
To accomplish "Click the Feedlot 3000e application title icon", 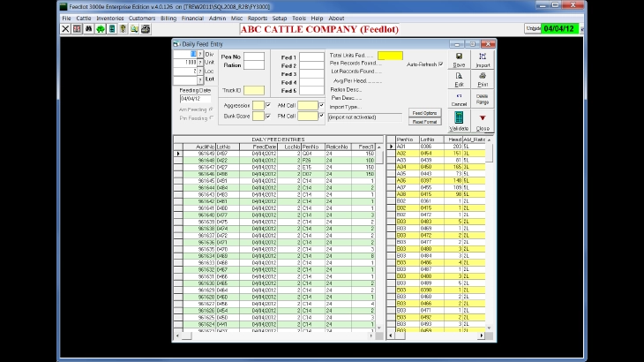I will tap(64, 6).
